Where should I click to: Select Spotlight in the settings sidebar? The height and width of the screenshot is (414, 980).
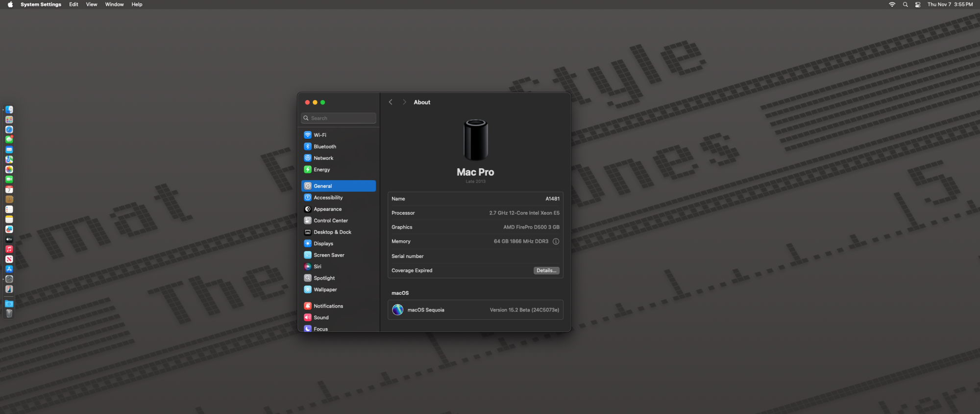coord(339,278)
